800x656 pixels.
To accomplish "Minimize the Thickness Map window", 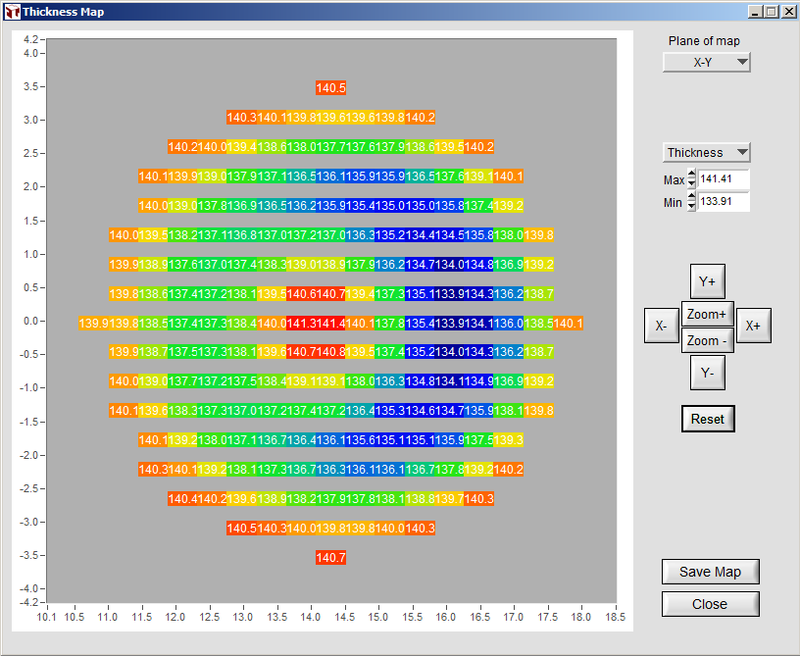I will [756, 12].
